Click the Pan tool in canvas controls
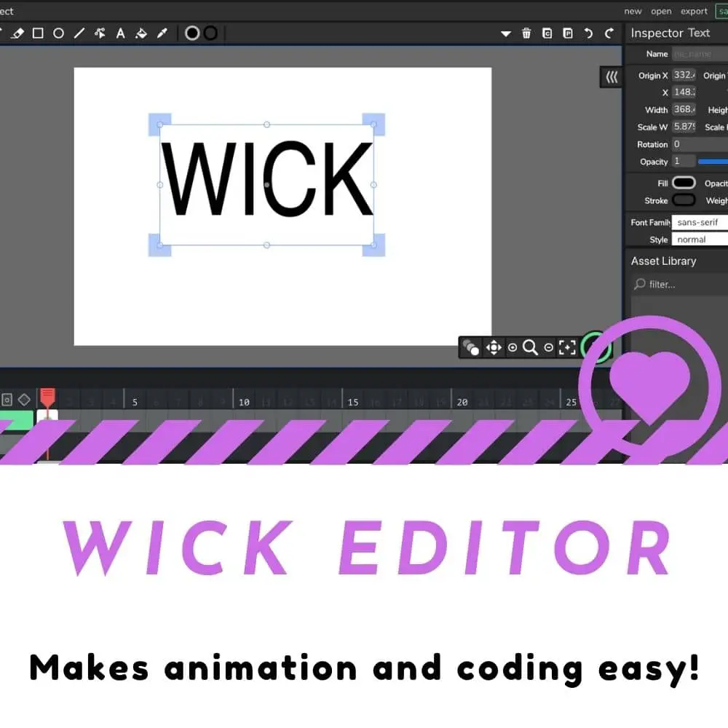This screenshot has width=728, height=728. coord(494,348)
